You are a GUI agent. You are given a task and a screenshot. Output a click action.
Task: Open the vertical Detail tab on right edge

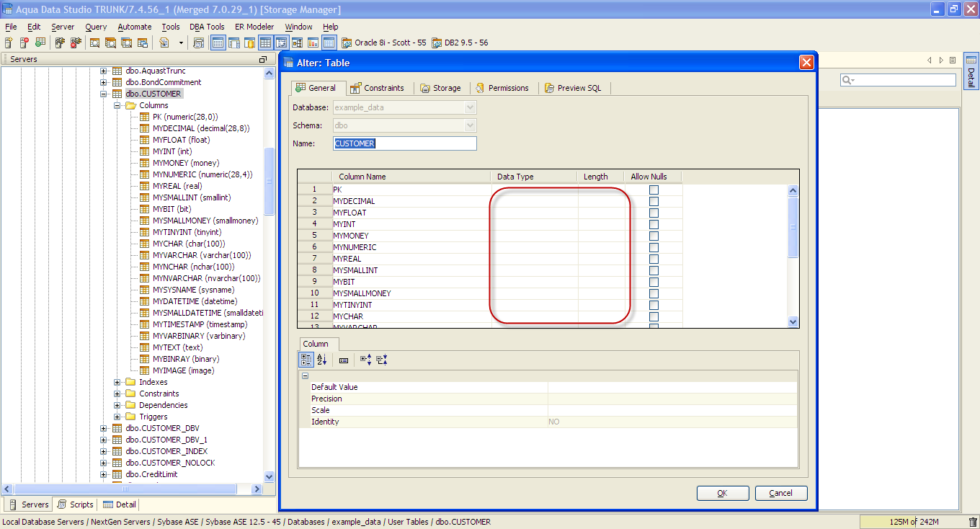click(x=971, y=71)
